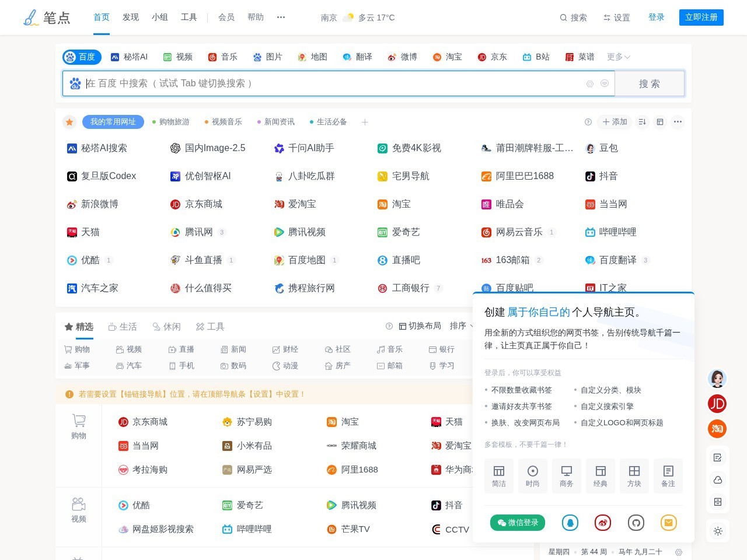This screenshot has width=747, height=560.
Task: Click the 登录 link
Action: pos(657,17)
